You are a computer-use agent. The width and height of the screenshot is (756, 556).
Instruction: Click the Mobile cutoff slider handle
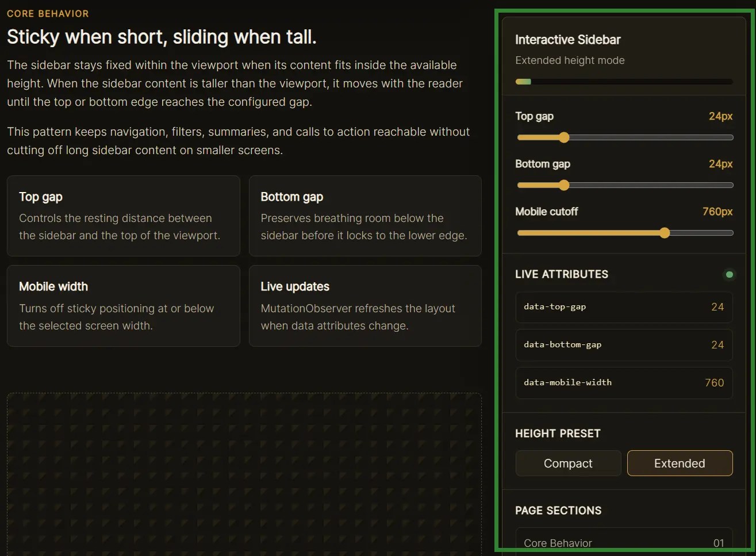[664, 232]
